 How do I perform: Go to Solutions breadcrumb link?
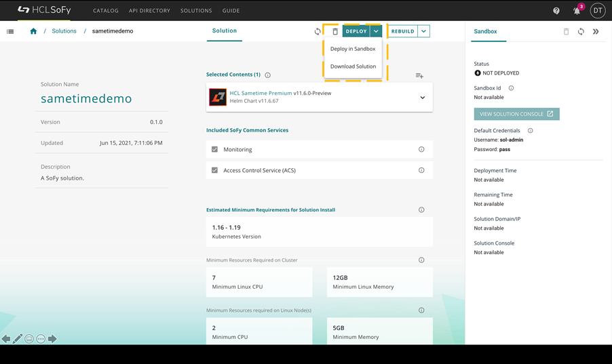[64, 31]
